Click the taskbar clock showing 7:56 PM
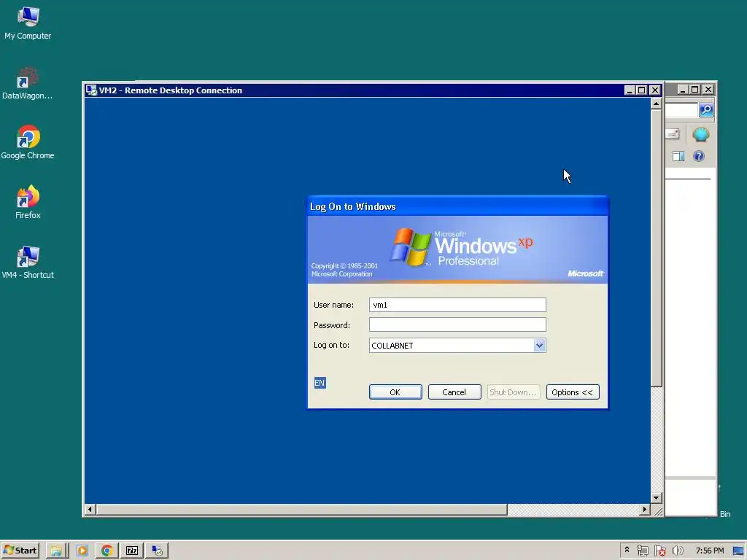 [x=709, y=551]
